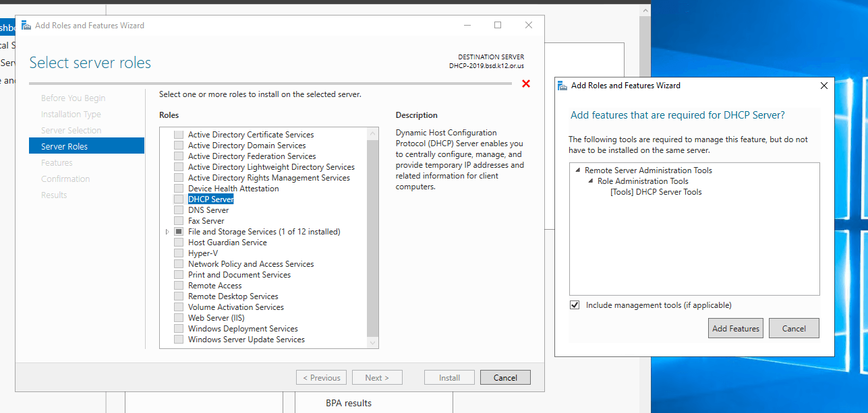868x413 pixels.
Task: Select Role Administration Tools tree item
Action: 643,181
